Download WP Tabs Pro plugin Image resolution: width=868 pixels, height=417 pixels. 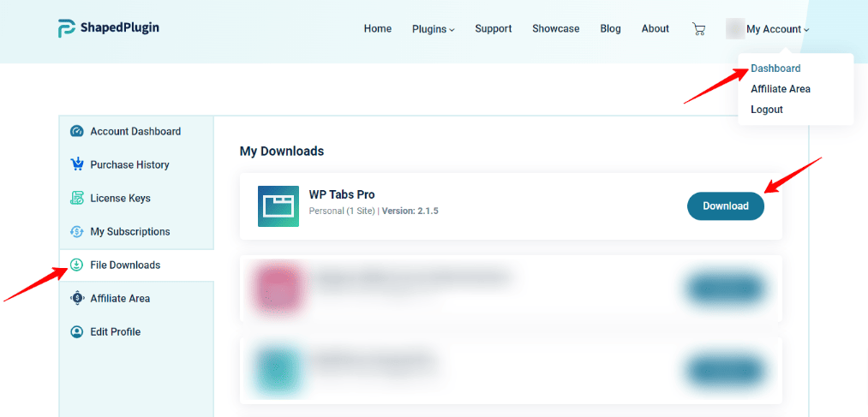tap(725, 206)
